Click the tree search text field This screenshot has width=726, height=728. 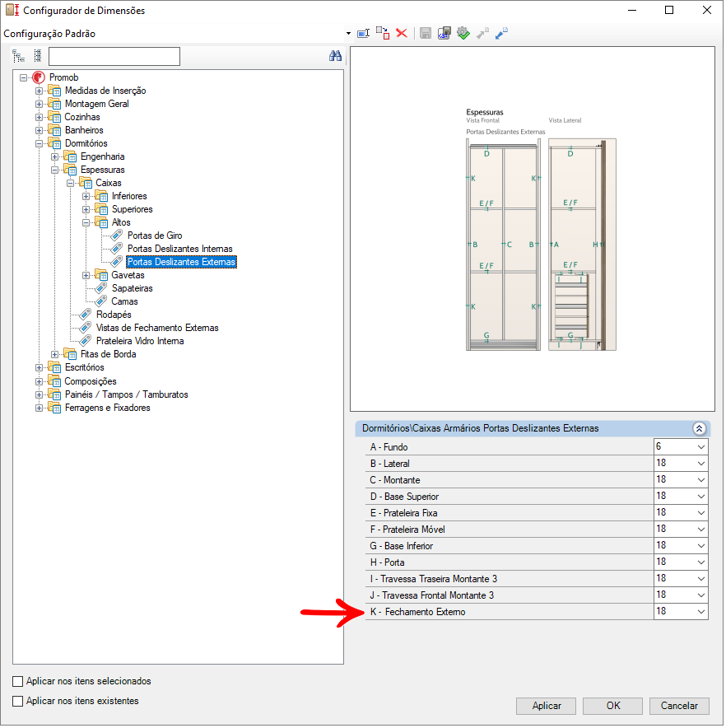tap(114, 56)
